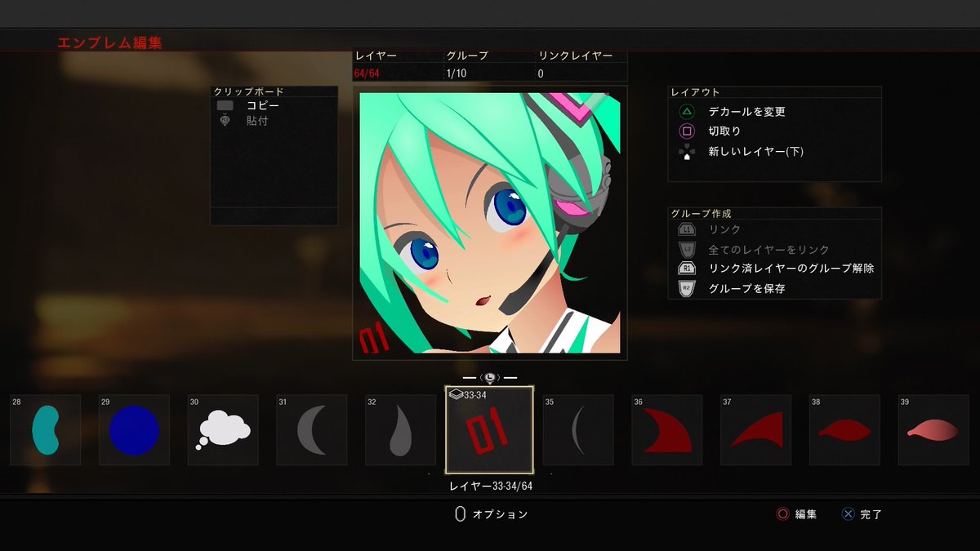Click the クリップボード panel header
This screenshot has width=980, height=551.
[248, 91]
